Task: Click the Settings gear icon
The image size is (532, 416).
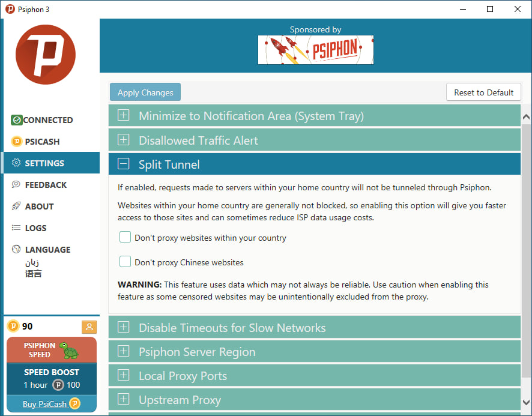Action: [16, 163]
